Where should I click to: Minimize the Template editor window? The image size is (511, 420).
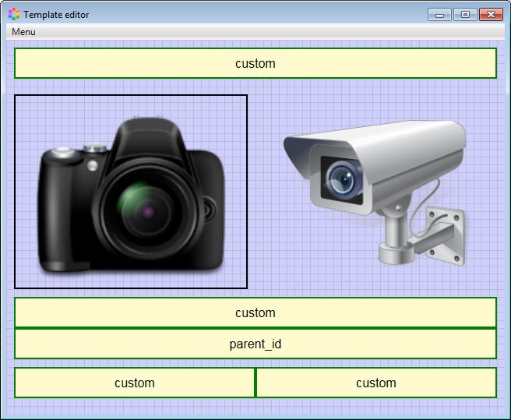pos(439,14)
